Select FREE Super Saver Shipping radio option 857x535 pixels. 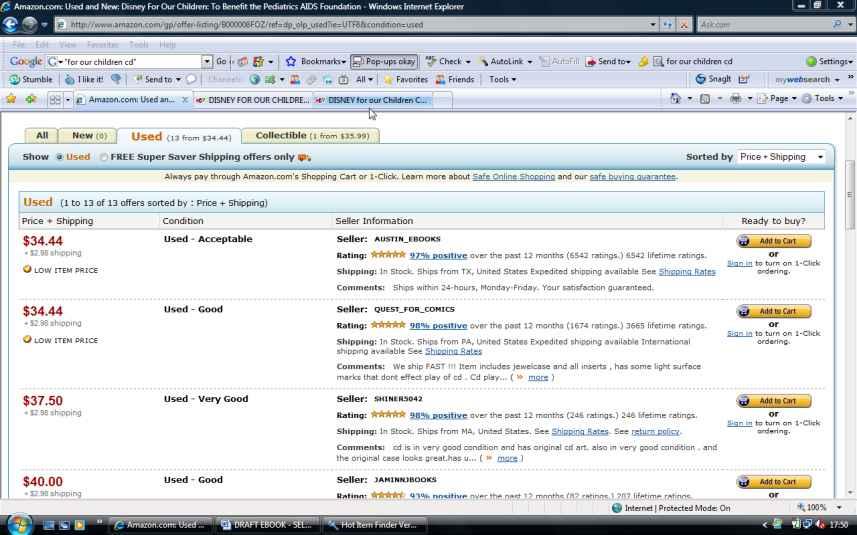[x=104, y=157]
